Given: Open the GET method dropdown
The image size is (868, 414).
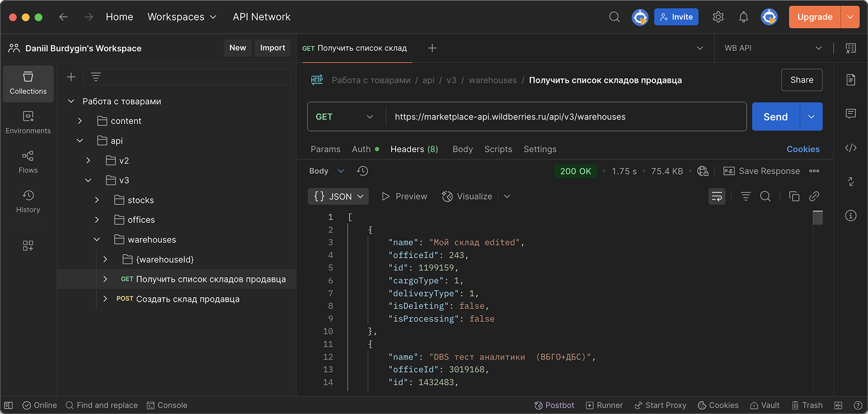Looking at the screenshot, I should click(345, 116).
